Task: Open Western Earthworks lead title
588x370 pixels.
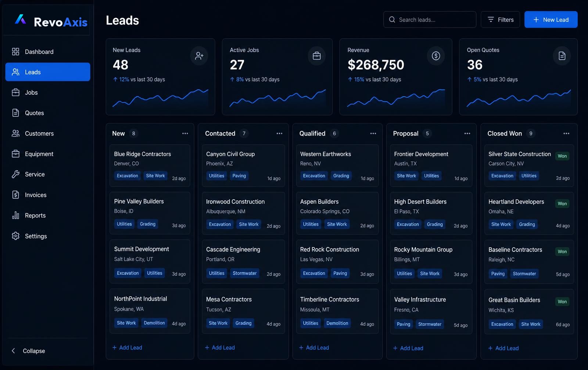Action: point(326,154)
